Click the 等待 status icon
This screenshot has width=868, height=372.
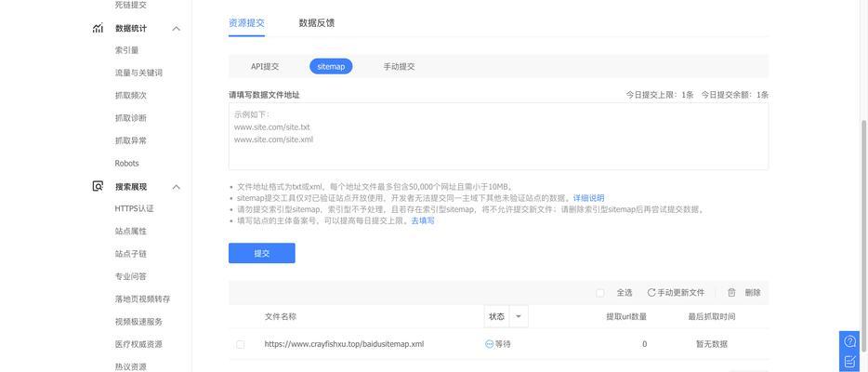tap(489, 344)
